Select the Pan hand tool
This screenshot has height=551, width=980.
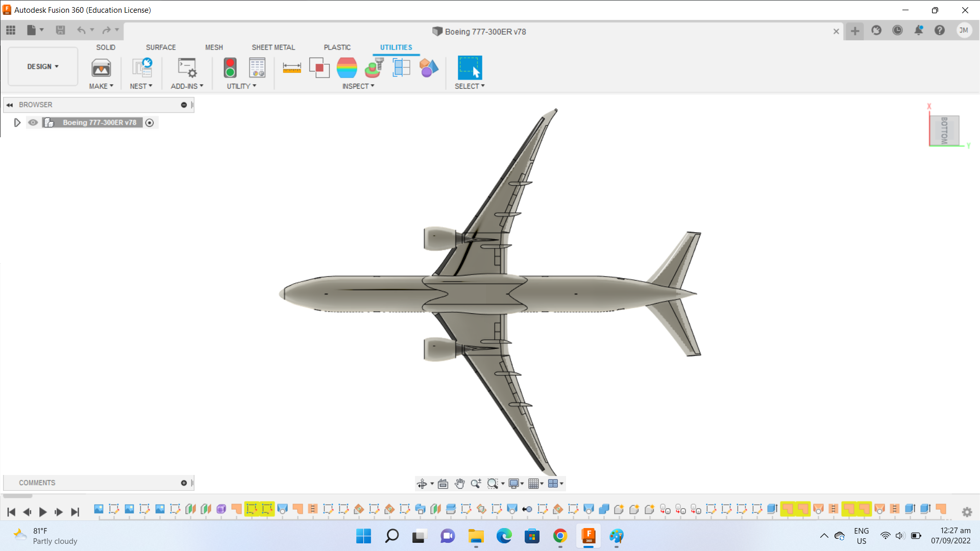[459, 484]
